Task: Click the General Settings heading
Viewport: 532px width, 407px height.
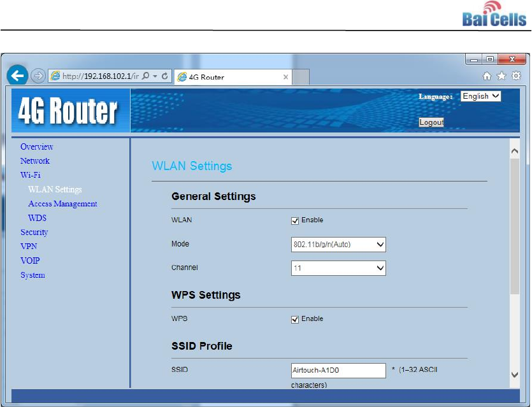Action: tap(213, 196)
